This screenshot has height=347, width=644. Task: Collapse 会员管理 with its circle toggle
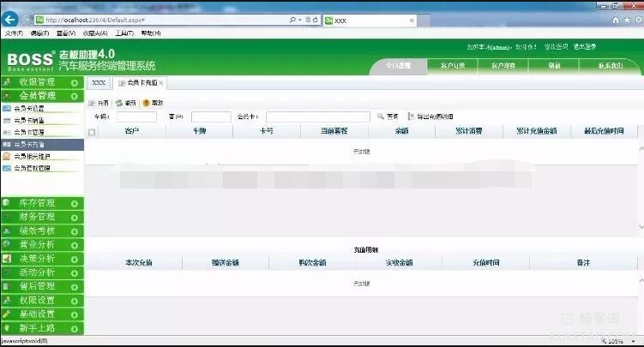[x=75, y=96]
